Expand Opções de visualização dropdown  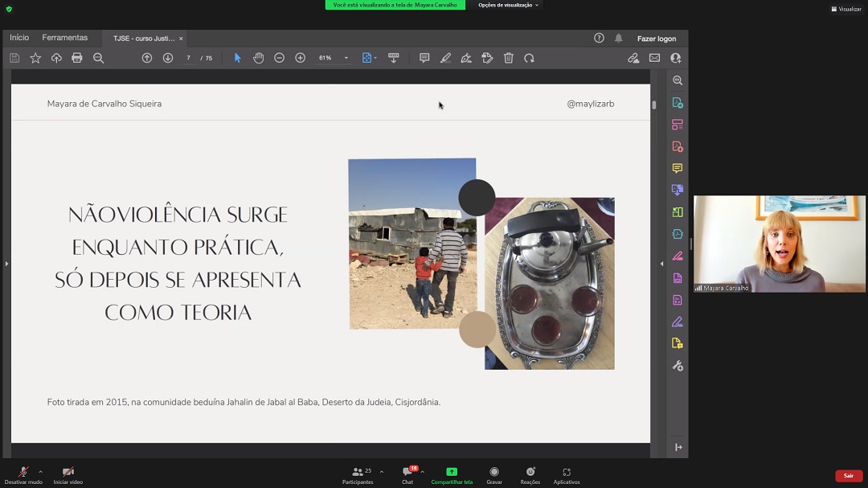click(509, 5)
